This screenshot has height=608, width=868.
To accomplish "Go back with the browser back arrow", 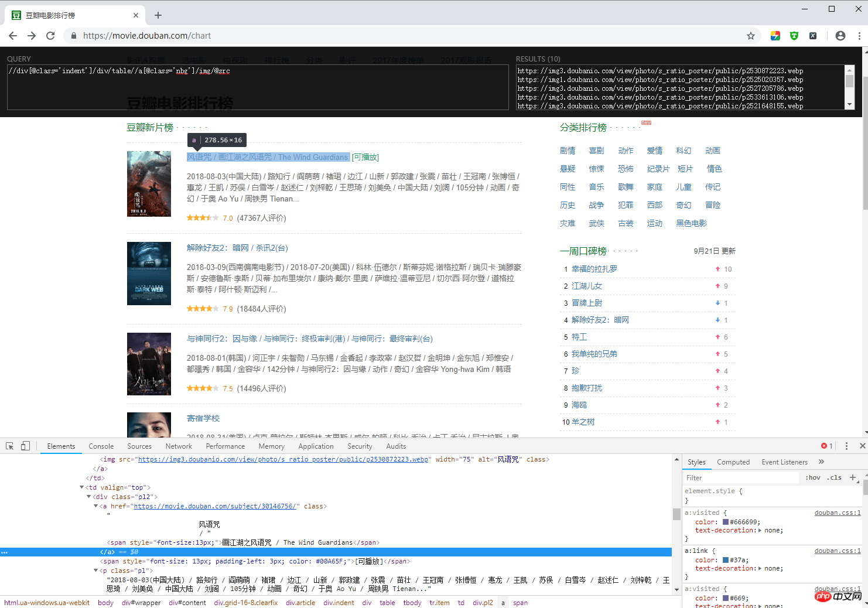I will [x=13, y=36].
